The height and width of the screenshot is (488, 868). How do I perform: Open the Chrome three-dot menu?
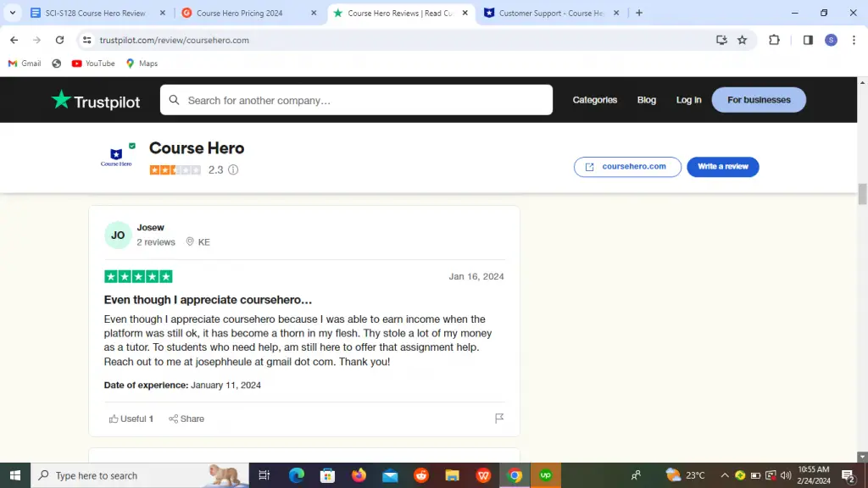(x=854, y=40)
